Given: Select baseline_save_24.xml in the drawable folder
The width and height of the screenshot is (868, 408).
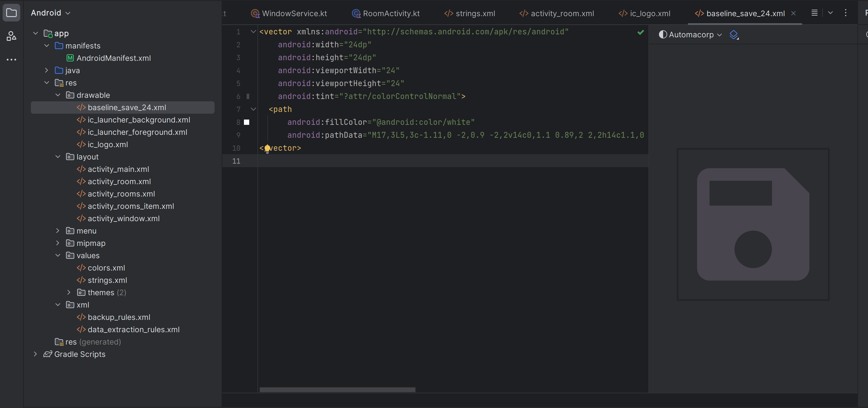Looking at the screenshot, I should click(x=123, y=108).
